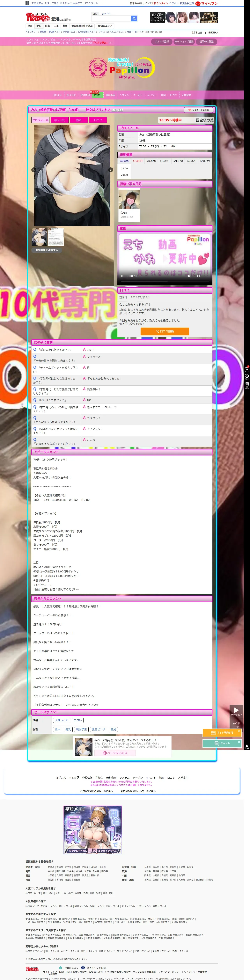Open 愛知のエリア selector
This screenshot has width=250, height=980.
click(105, 26)
